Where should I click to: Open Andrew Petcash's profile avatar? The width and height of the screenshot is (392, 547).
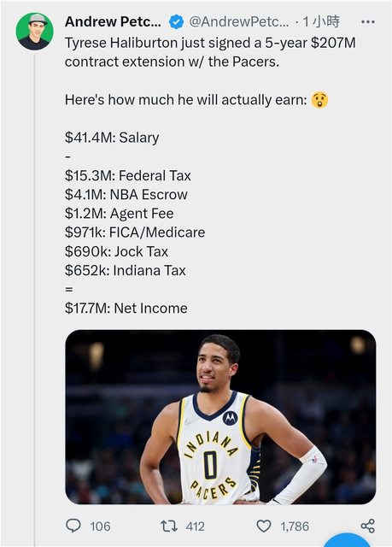[x=34, y=32]
